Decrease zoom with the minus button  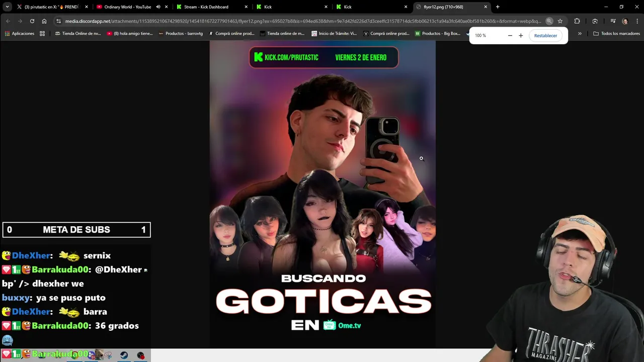(x=510, y=36)
